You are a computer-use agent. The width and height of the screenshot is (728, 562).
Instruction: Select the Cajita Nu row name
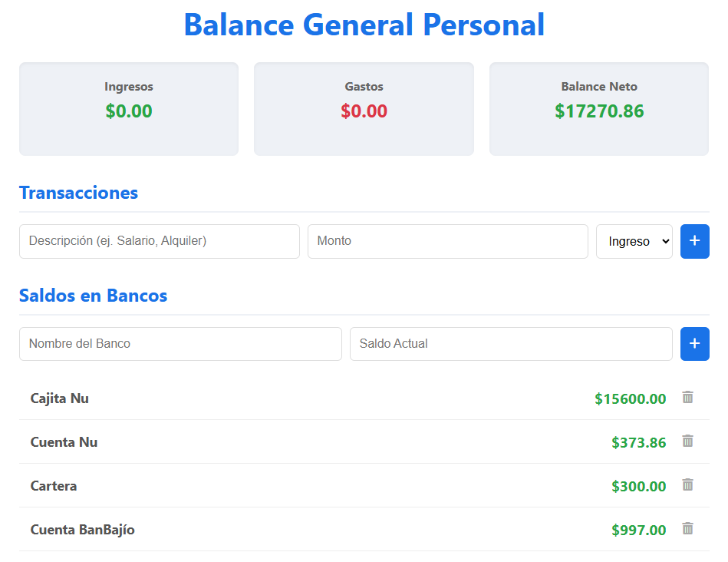(x=60, y=398)
